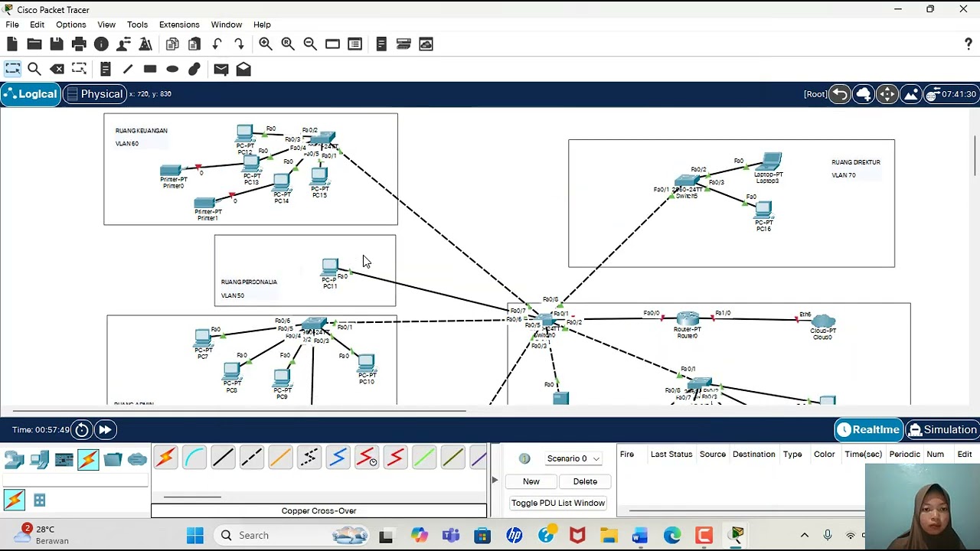Viewport: 980px width, 551px height.
Task: Select the Console cable
Action: pos(194,458)
